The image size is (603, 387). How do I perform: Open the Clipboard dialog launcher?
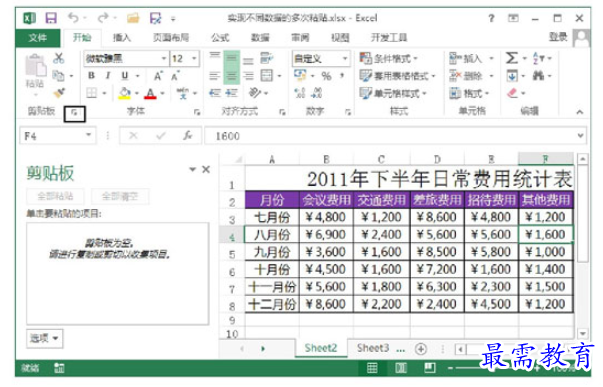[74, 113]
